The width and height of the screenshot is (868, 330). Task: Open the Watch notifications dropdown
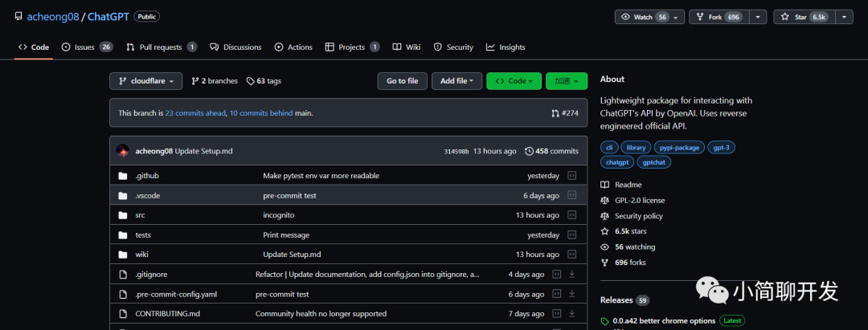click(x=649, y=17)
